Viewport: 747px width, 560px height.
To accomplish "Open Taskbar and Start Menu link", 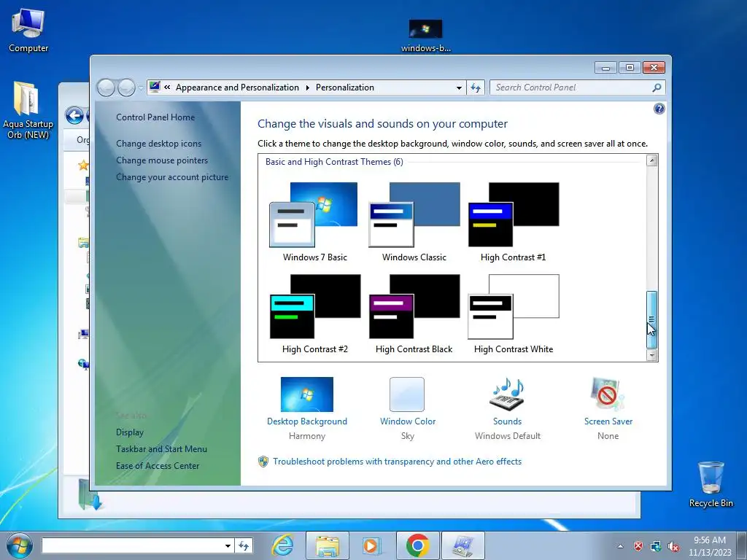I will coord(161,448).
